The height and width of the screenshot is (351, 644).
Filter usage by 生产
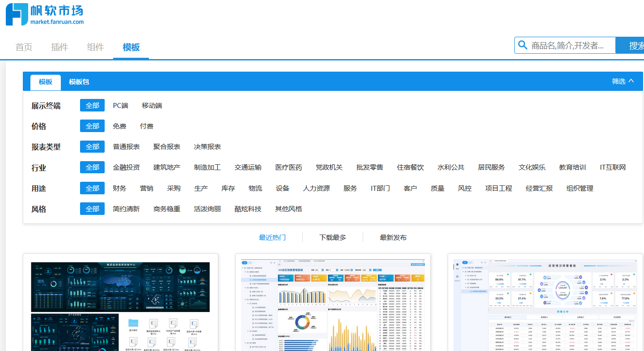pos(201,188)
